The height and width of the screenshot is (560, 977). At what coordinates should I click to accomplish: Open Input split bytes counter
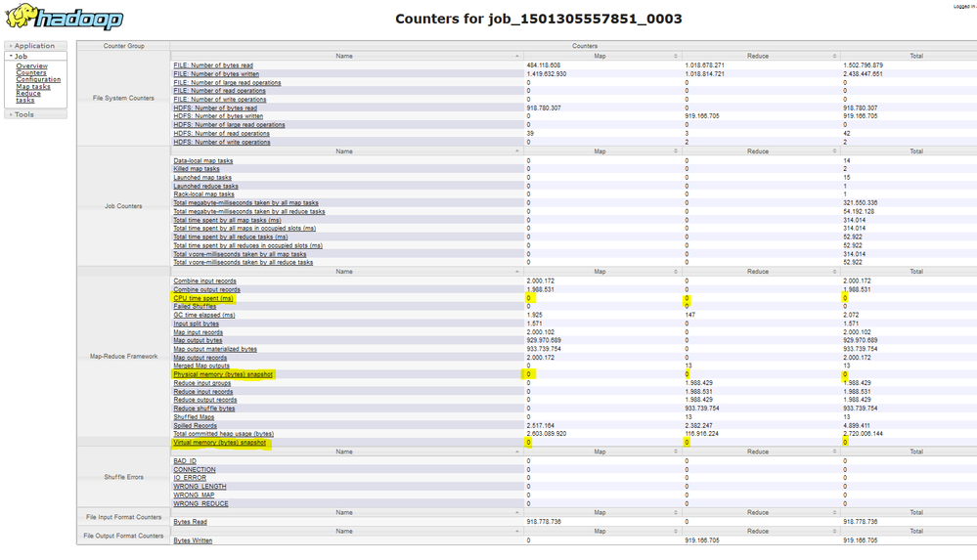click(197, 323)
